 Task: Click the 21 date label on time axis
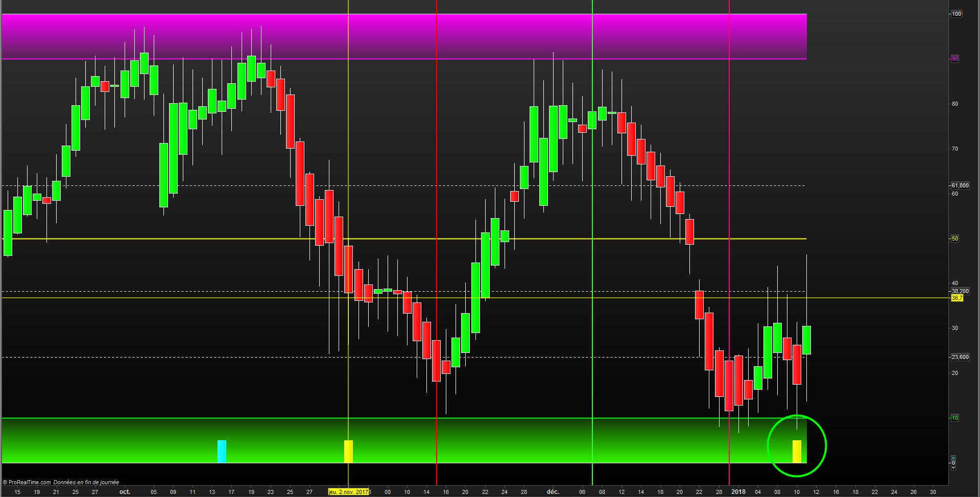(x=56, y=492)
